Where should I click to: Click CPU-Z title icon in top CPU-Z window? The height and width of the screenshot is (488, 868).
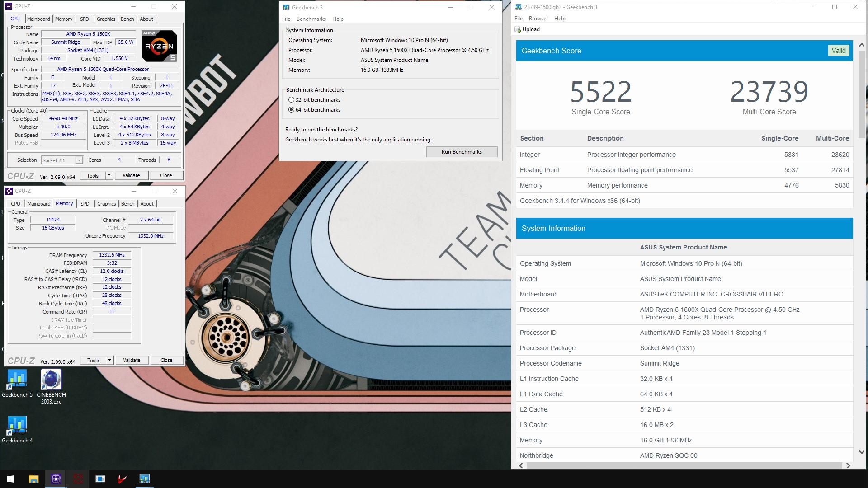coord(9,6)
